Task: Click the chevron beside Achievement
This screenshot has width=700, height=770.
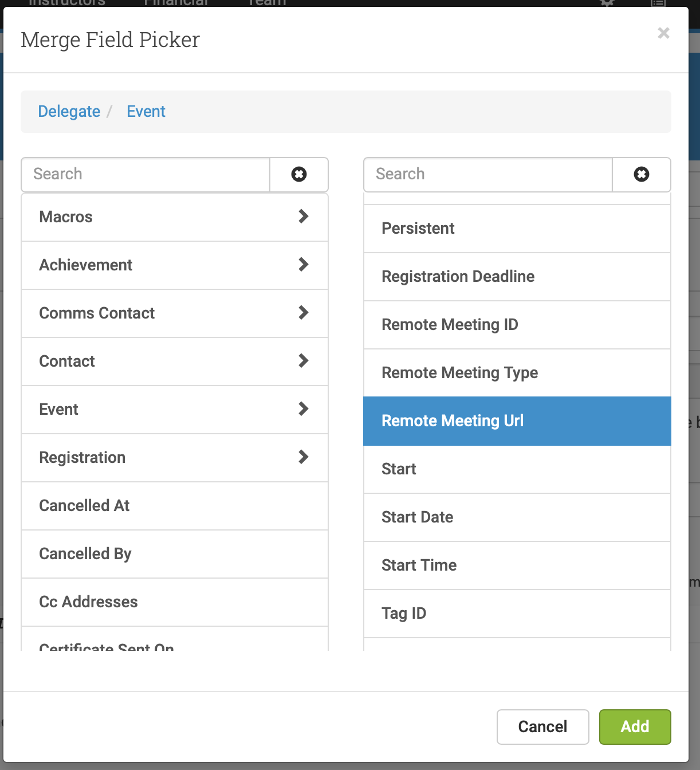Action: pos(304,265)
